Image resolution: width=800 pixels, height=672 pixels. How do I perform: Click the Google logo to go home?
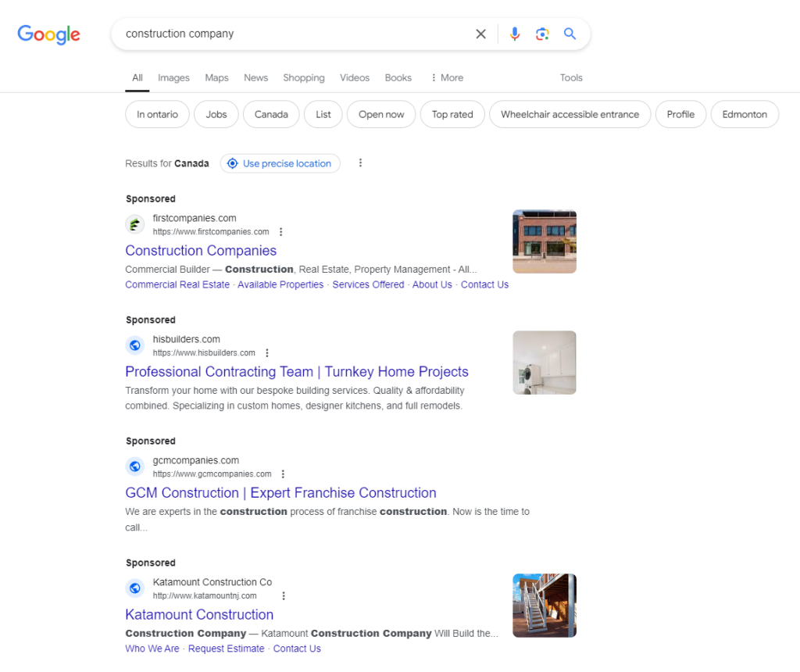(x=48, y=34)
